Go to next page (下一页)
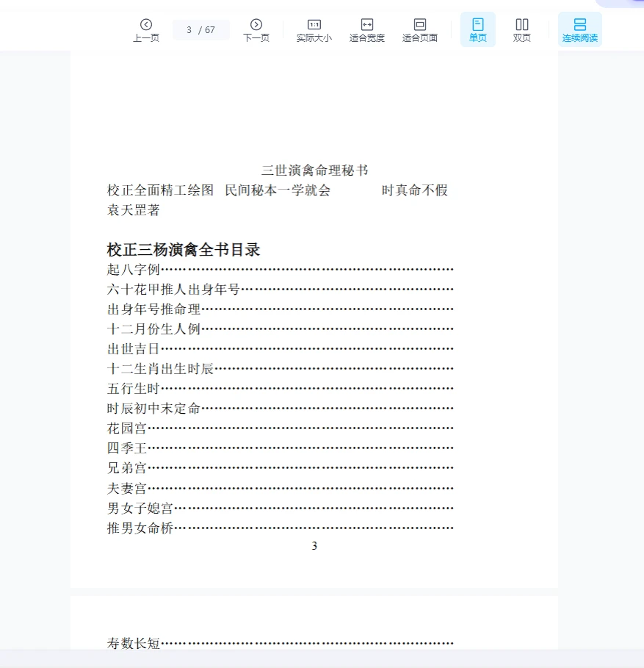The image size is (644, 668). (x=256, y=30)
